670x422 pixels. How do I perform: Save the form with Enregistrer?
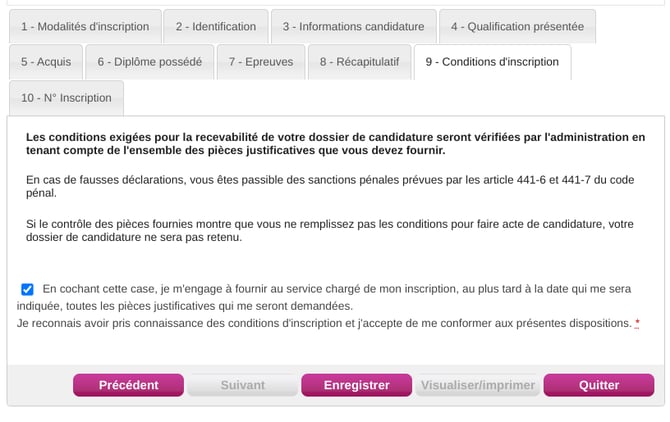point(356,385)
